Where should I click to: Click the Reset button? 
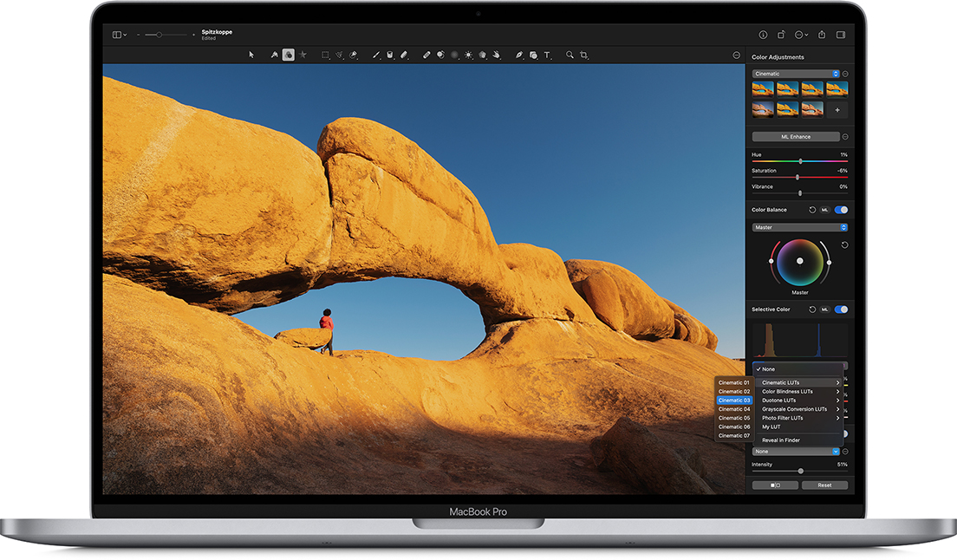[824, 485]
